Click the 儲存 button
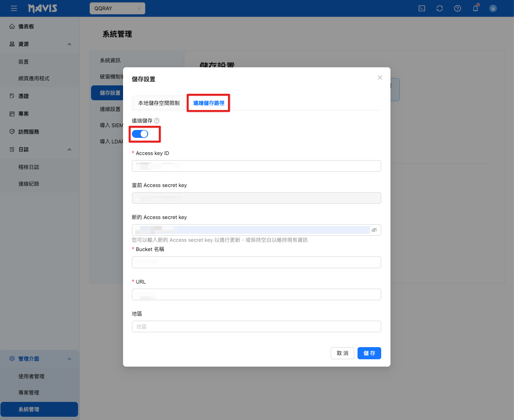Viewport: 514px width, 420px height. (369, 353)
